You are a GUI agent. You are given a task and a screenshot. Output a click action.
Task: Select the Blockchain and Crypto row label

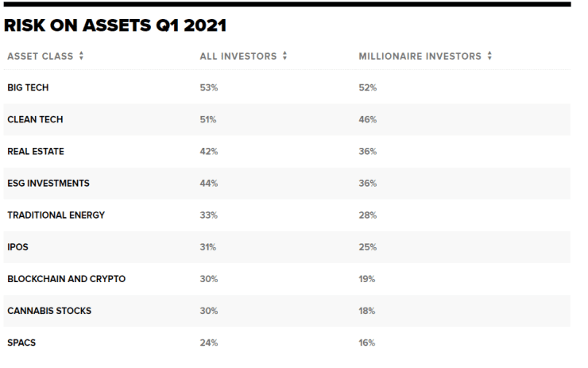tap(66, 279)
